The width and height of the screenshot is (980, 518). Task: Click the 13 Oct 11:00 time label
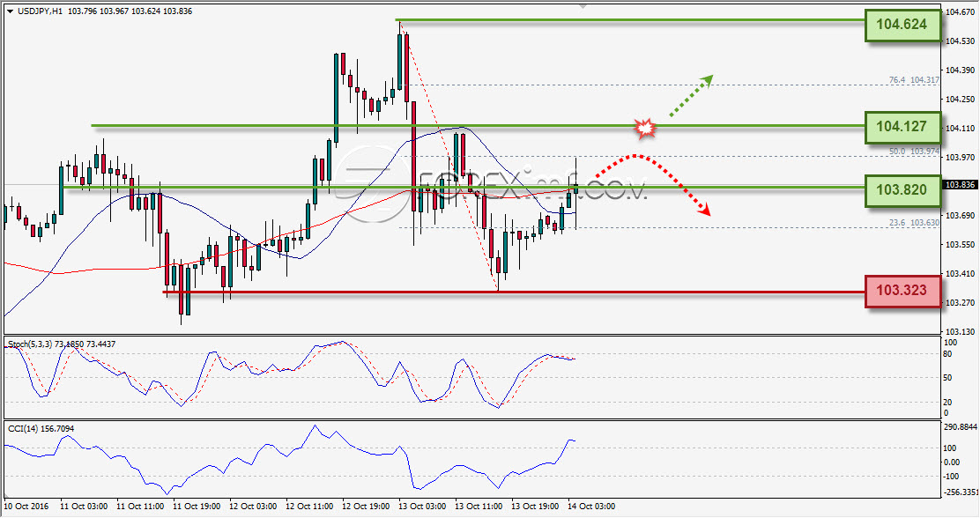pyautogui.click(x=479, y=507)
